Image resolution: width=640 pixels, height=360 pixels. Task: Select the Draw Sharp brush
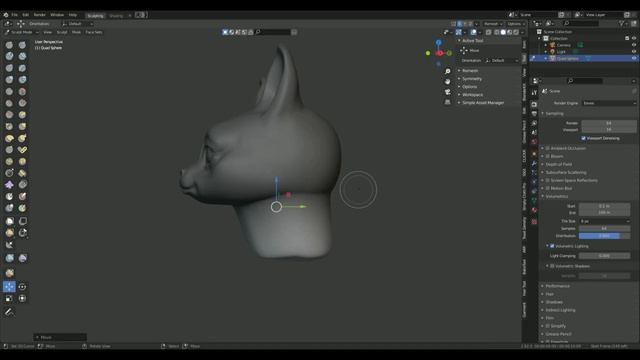pos(22,45)
